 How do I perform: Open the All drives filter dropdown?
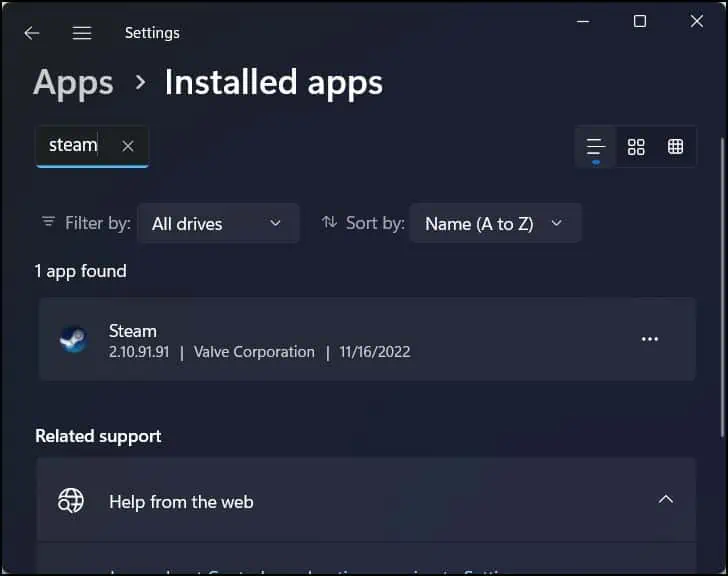[x=218, y=224]
